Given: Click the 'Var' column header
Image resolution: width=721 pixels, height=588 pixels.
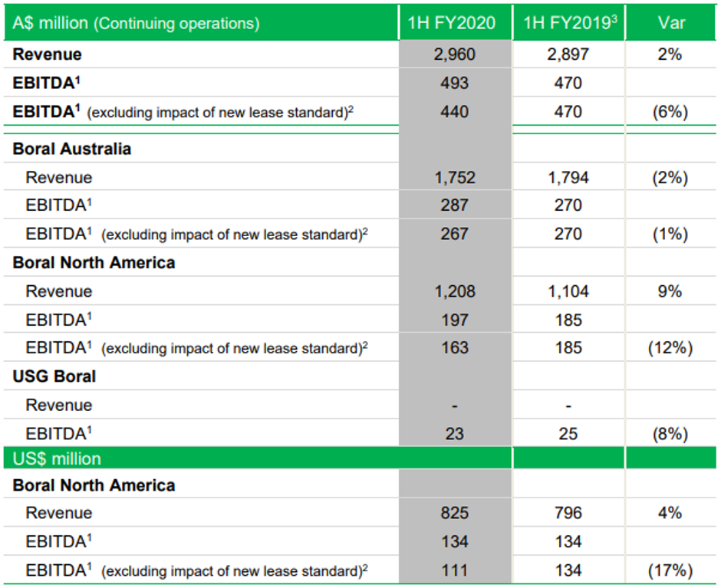Looking at the screenshot, I should (x=671, y=23).
